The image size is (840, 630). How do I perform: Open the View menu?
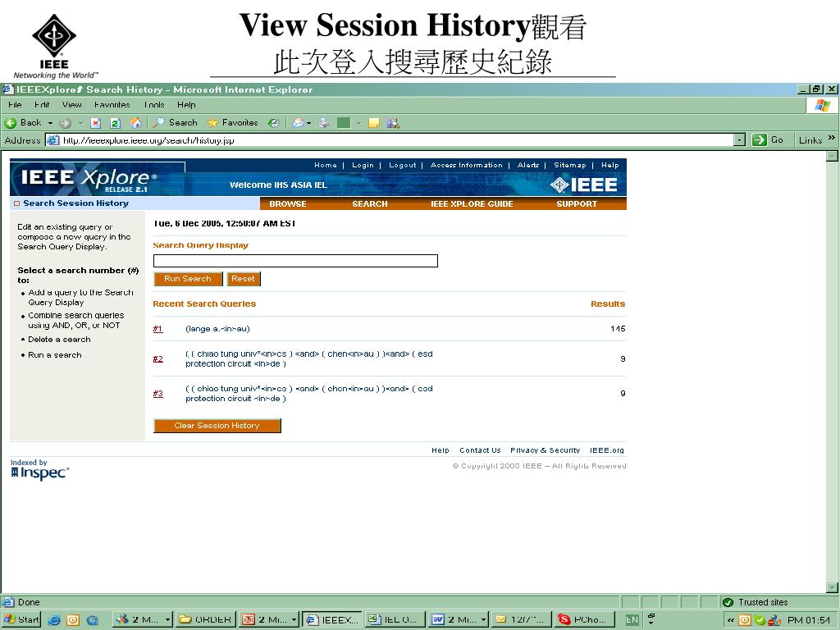[x=72, y=105]
